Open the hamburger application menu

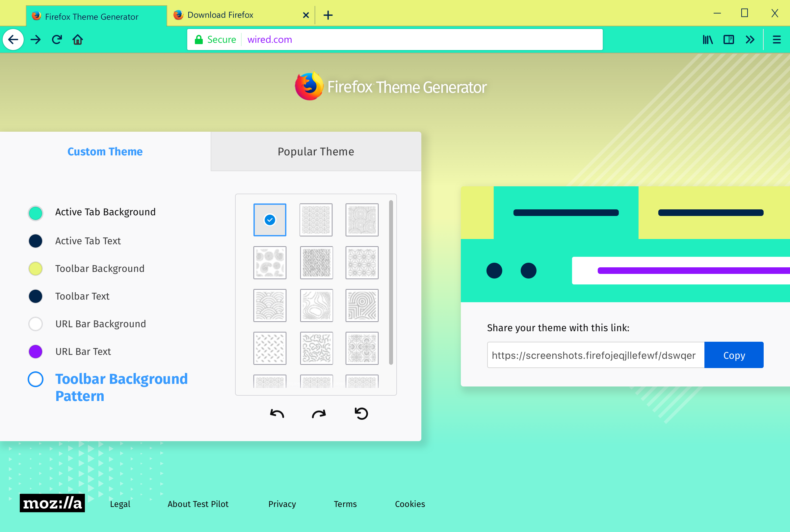[777, 40]
